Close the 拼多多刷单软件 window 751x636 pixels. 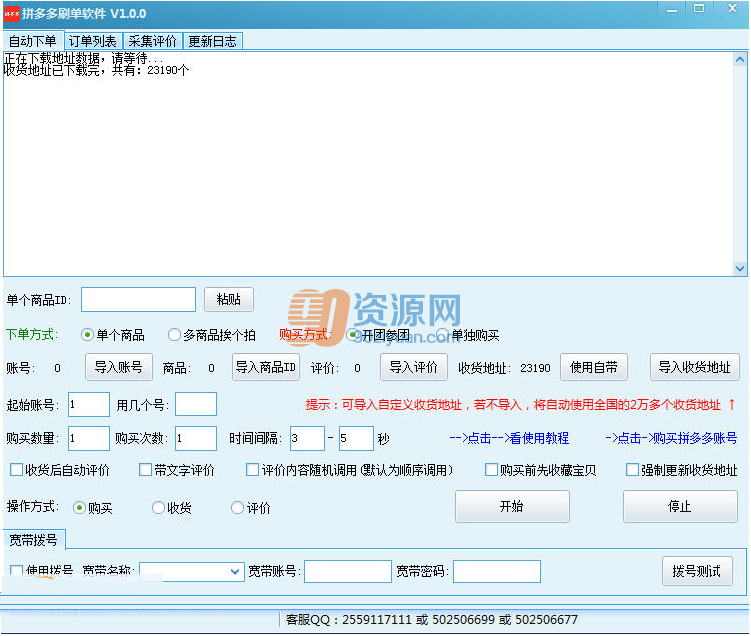click(732, 8)
